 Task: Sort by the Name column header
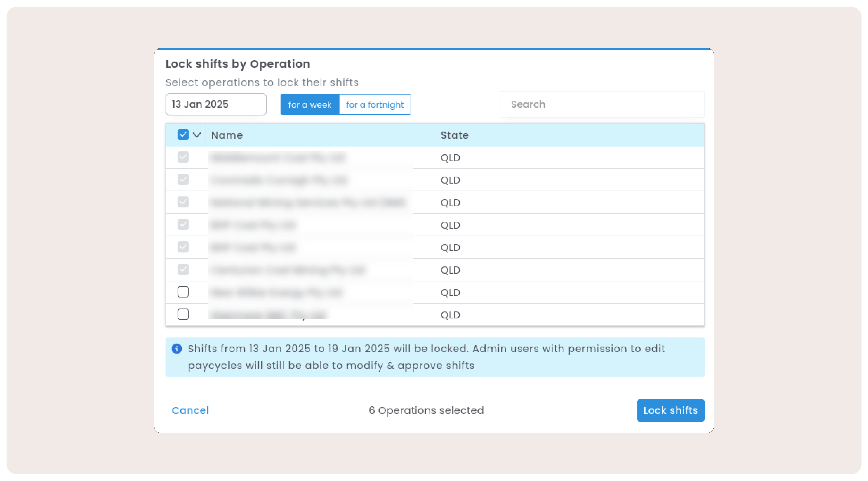coord(227,135)
